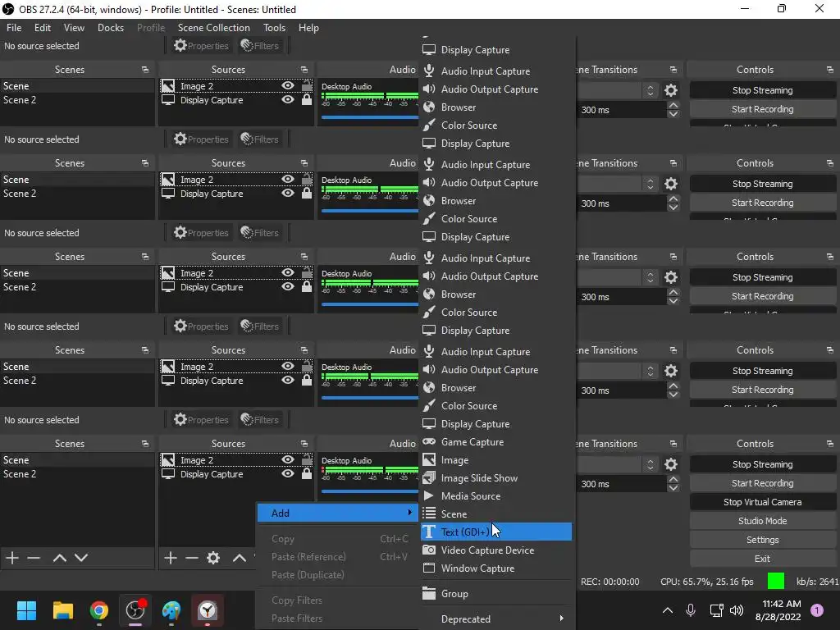Pop out the bottom-most Scenes dock
The height and width of the screenshot is (630, 840).
(144, 444)
